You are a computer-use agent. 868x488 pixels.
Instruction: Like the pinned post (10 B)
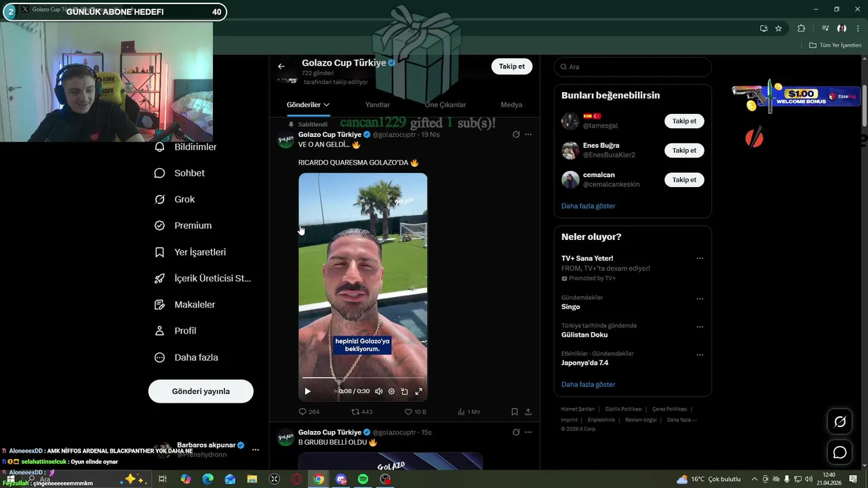click(x=415, y=411)
